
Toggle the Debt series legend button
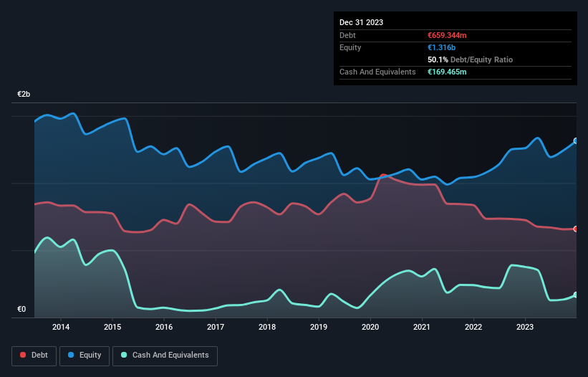tap(34, 355)
